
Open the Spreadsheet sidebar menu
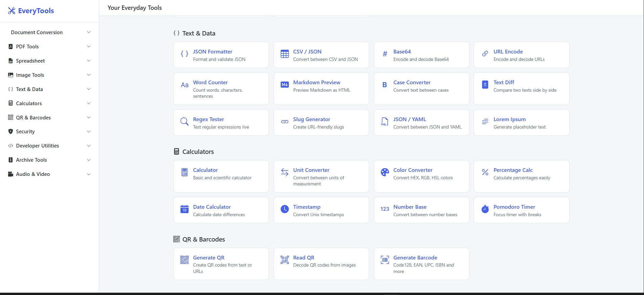click(49, 61)
